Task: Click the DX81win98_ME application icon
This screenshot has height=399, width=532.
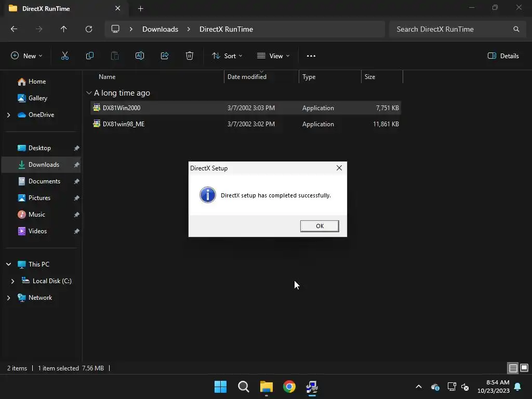Action: click(97, 124)
